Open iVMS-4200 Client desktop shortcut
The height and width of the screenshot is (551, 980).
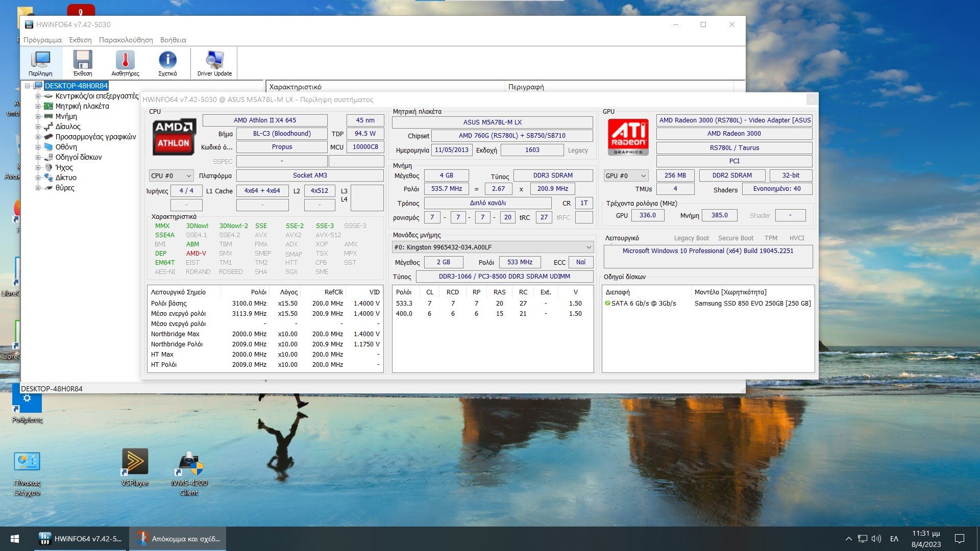point(189,472)
